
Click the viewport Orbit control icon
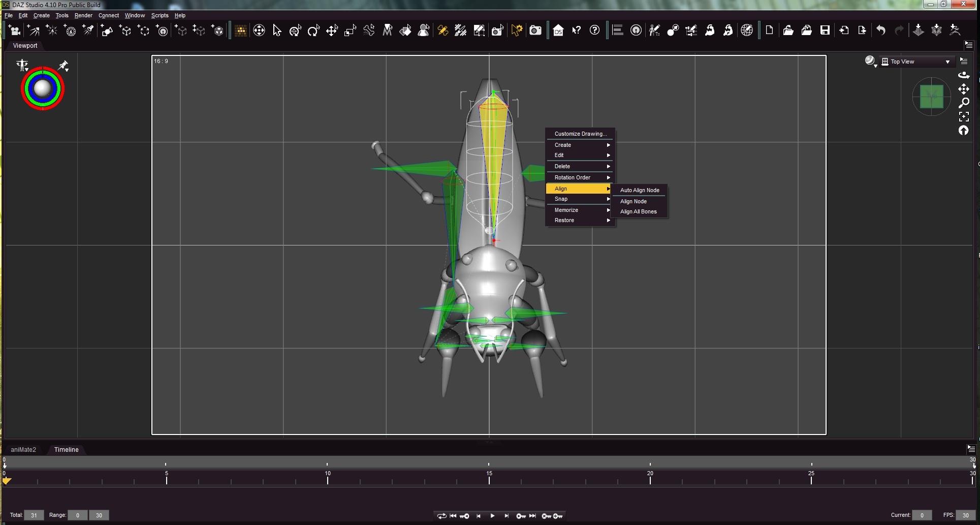click(x=964, y=75)
